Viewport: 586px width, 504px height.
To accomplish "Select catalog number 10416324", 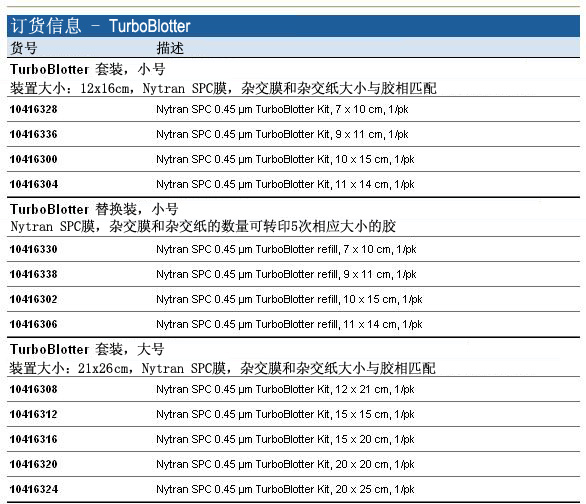I will click(x=34, y=489).
